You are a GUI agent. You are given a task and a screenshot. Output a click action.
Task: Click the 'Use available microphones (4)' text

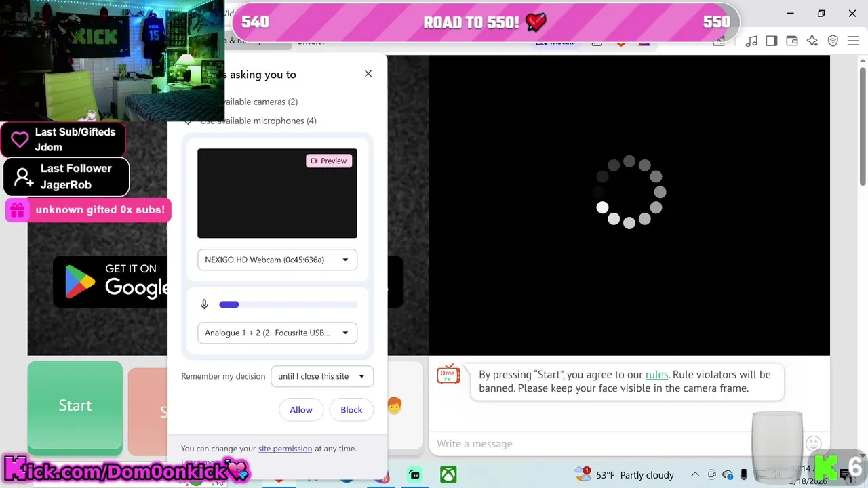(258, 121)
